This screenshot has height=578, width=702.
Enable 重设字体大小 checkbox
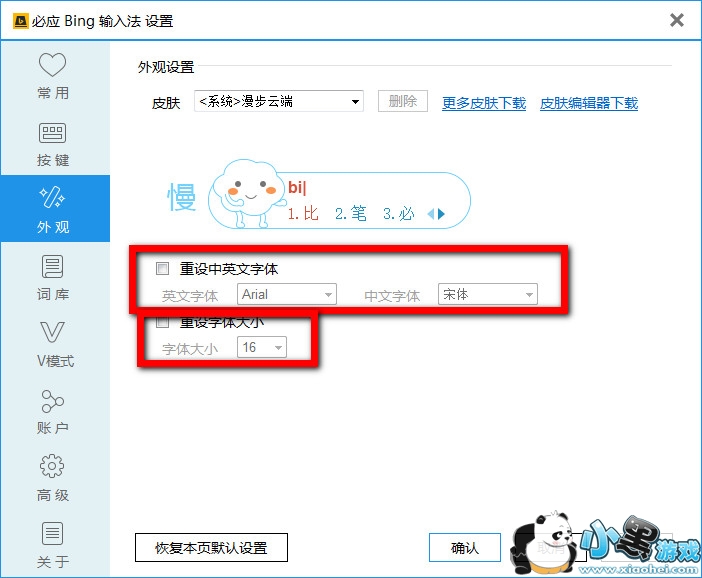pos(162,322)
